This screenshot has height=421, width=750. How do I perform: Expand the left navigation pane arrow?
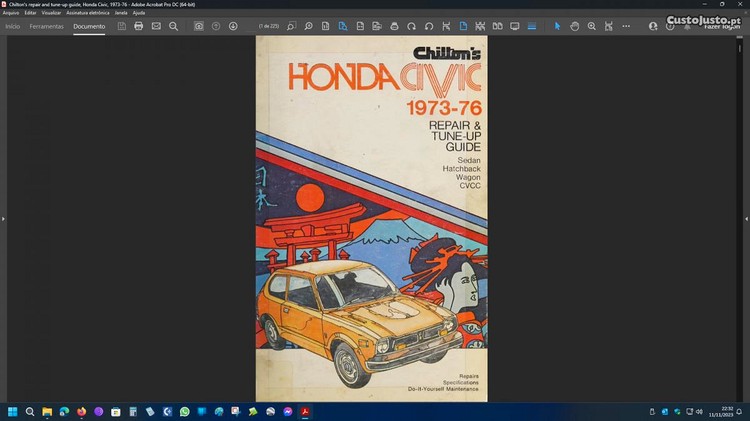pos(4,218)
